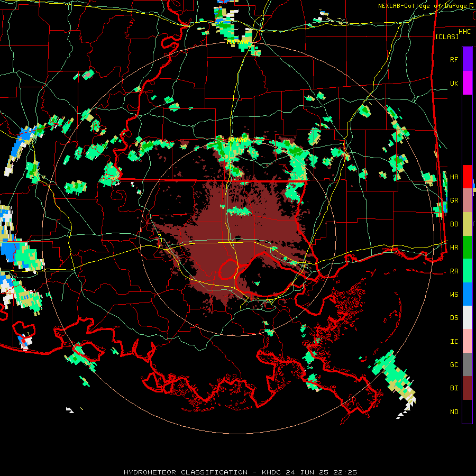The height and width of the screenshot is (476, 476).
Task: Click the Hydrometeor Classification KHDC title caption
Action: pyautogui.click(x=240, y=472)
